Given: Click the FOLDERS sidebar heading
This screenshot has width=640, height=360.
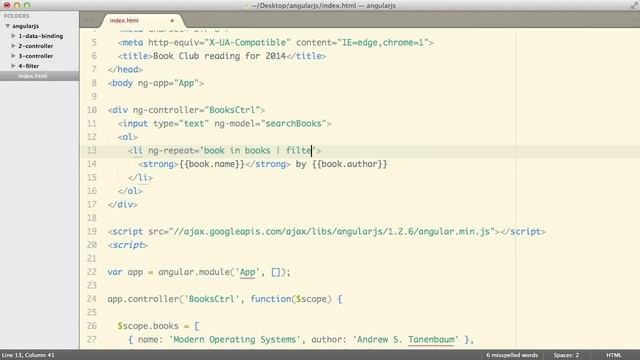Looking at the screenshot, I should [x=17, y=16].
